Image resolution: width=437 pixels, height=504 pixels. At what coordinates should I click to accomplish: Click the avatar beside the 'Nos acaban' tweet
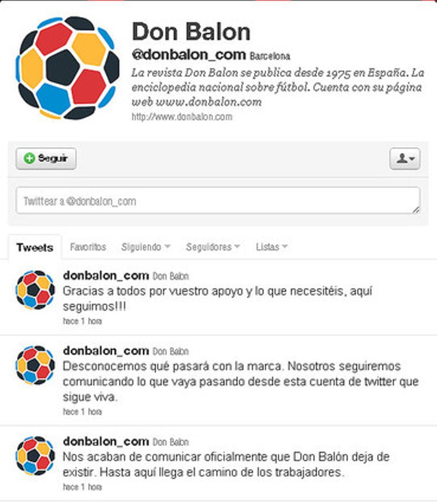[x=35, y=456]
